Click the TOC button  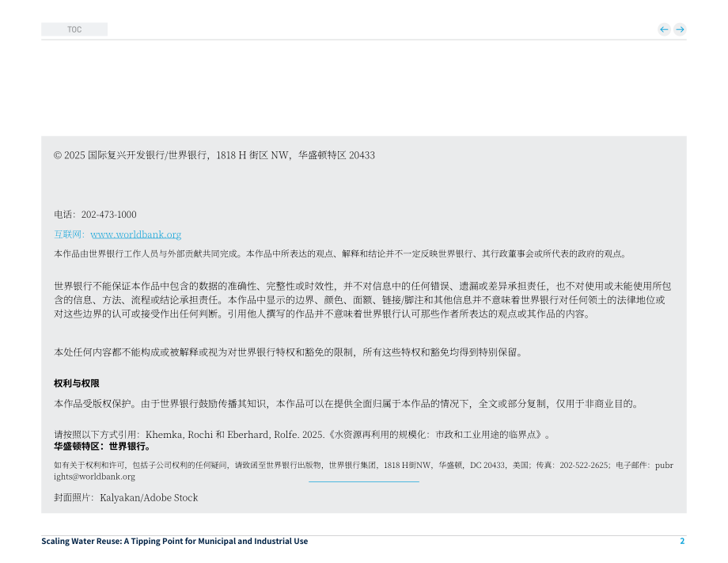(x=74, y=29)
